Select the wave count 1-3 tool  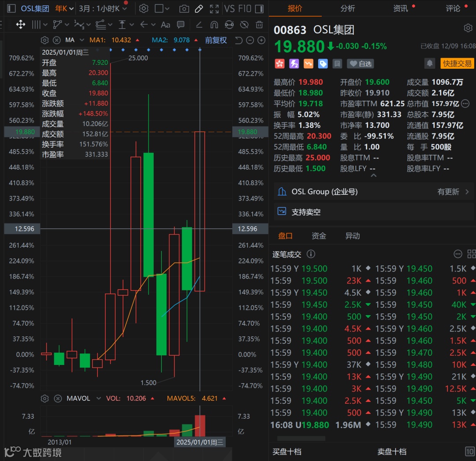pos(79,24)
